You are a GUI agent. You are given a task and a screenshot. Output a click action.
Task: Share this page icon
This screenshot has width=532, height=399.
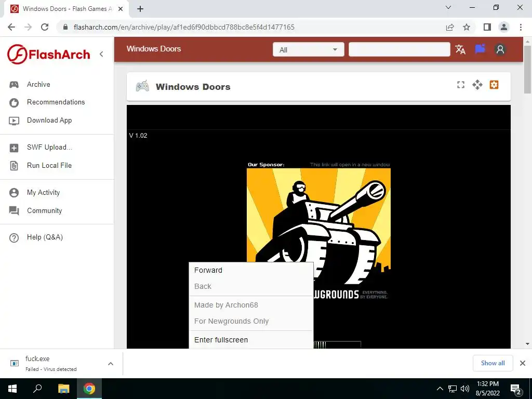[x=450, y=27]
